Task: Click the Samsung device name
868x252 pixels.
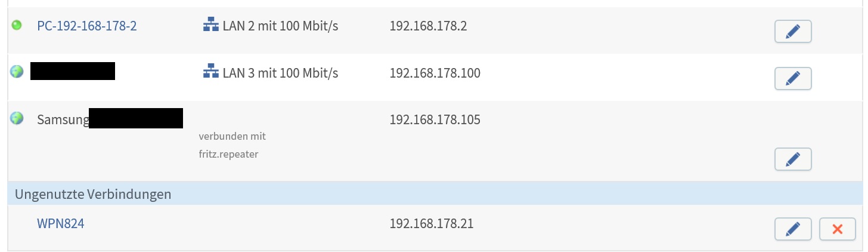Action: (x=62, y=119)
